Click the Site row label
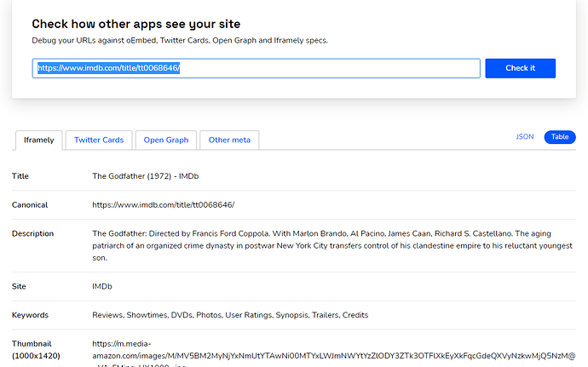 [19, 286]
